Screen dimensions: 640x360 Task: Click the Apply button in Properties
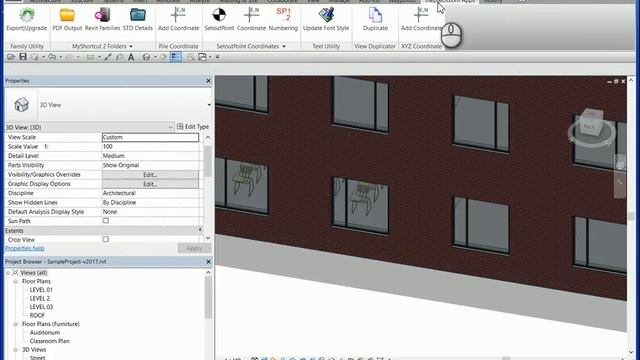click(x=194, y=248)
